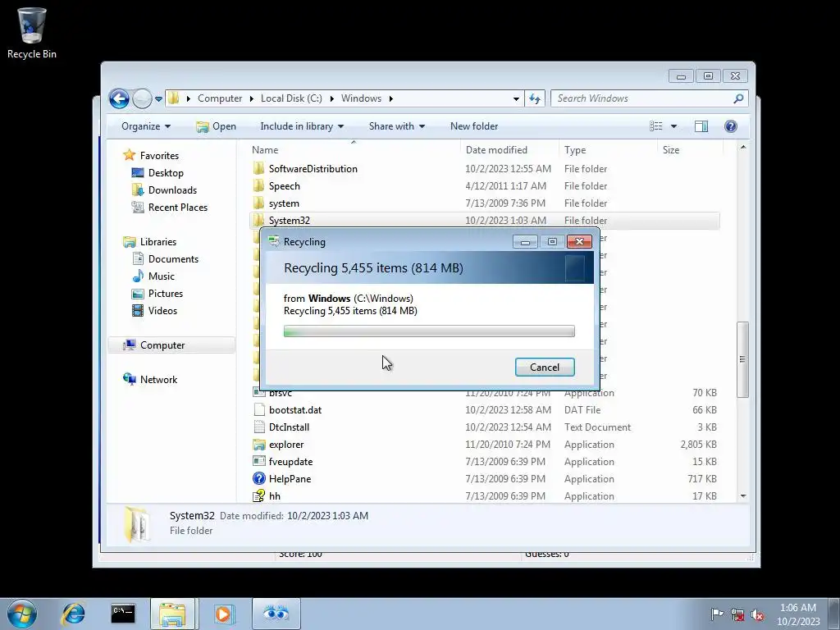The image size is (840, 630).
Task: Click the folder icon in the address bar
Action: (x=174, y=98)
